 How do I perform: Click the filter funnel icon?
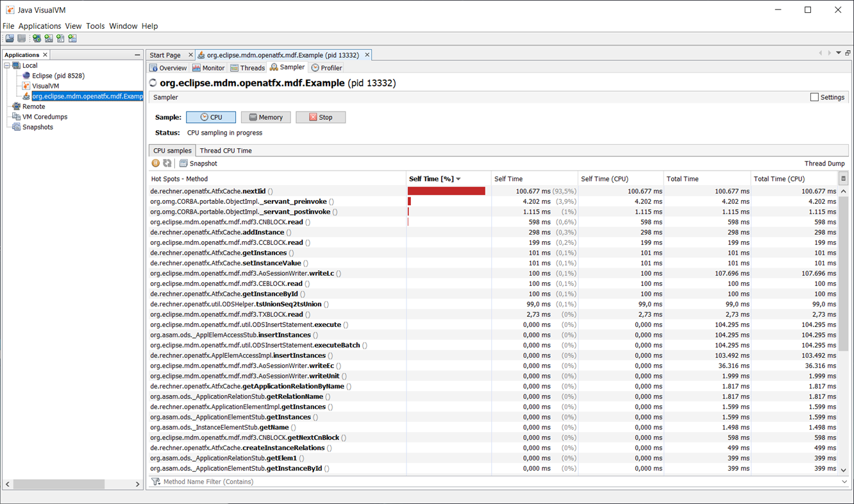tap(156, 482)
